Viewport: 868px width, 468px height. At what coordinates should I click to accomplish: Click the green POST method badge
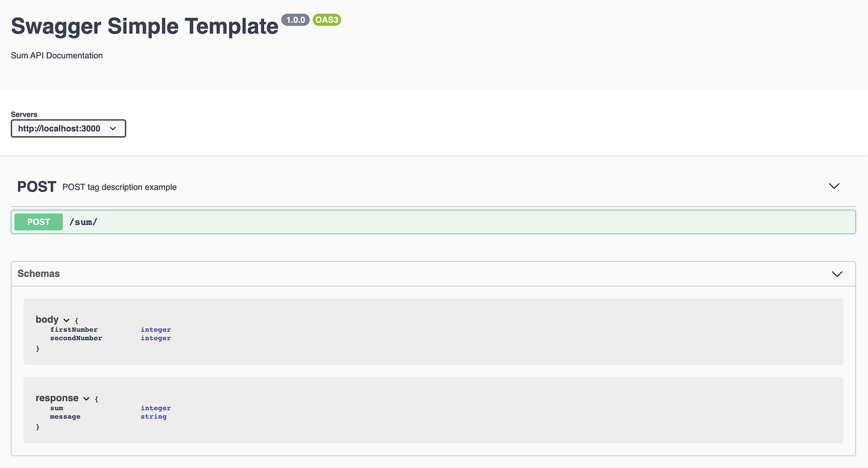click(x=38, y=221)
